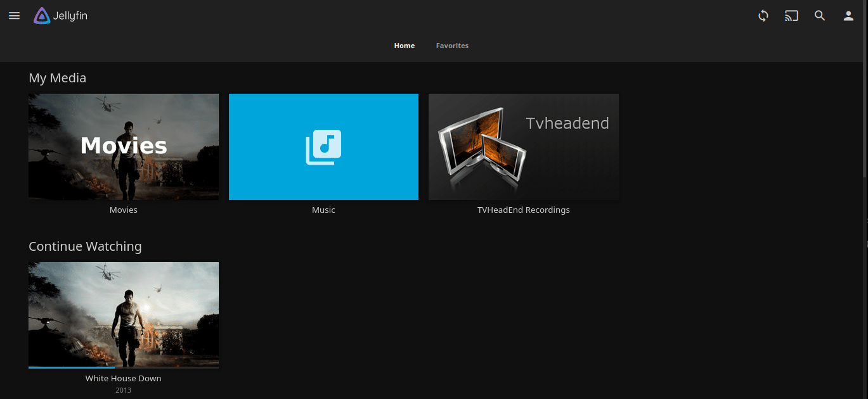Switch to the Favorites tab
Image resolution: width=868 pixels, height=399 pixels.
point(452,46)
